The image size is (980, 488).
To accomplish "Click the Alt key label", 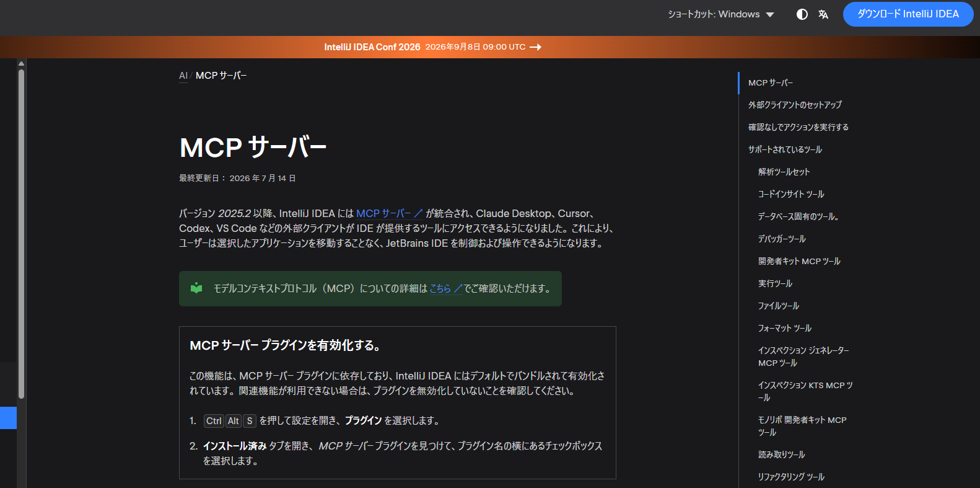I will (x=233, y=421).
